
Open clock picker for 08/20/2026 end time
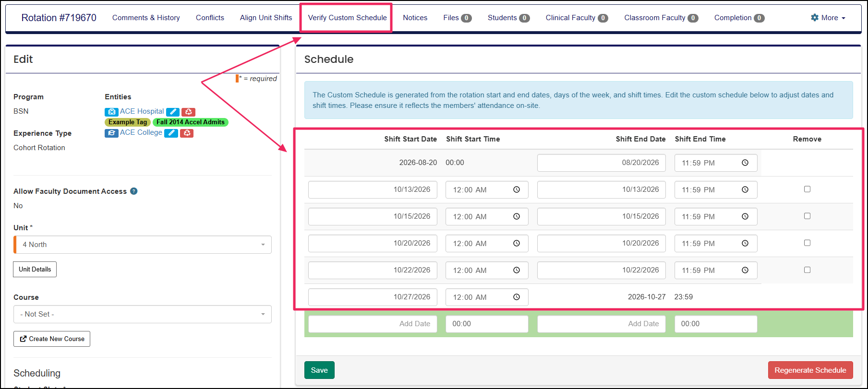pos(745,163)
